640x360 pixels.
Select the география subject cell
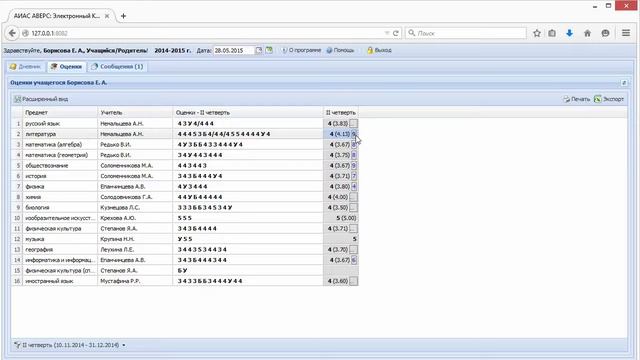tap(60, 249)
